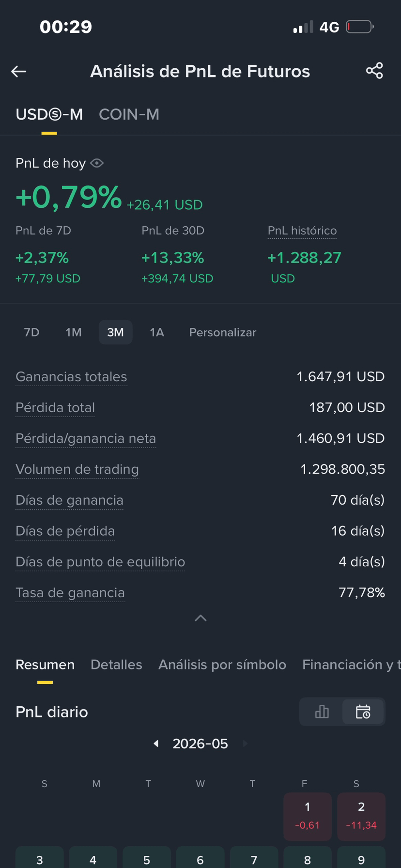Go to previous month arrow

pos(156,744)
